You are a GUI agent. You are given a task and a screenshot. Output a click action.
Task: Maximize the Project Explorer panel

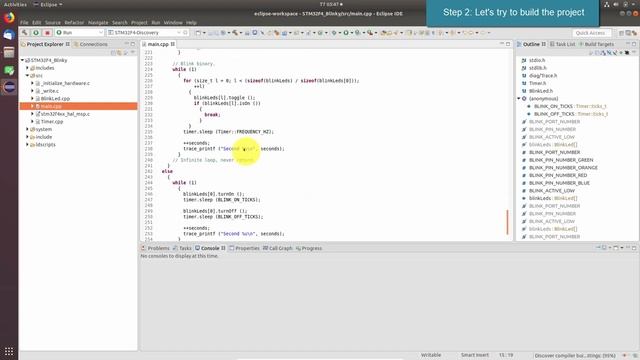(133, 44)
